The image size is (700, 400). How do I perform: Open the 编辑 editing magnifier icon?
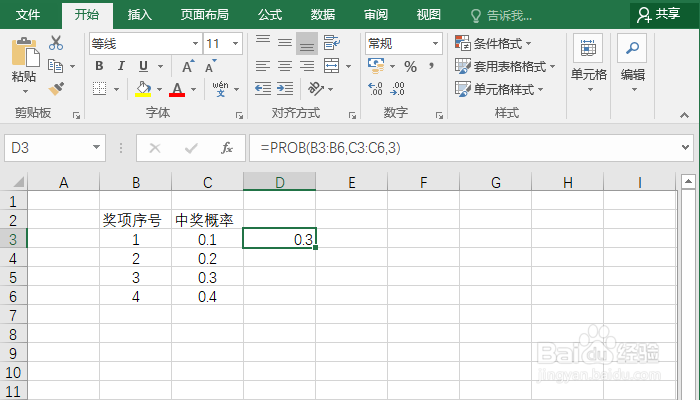point(632,48)
